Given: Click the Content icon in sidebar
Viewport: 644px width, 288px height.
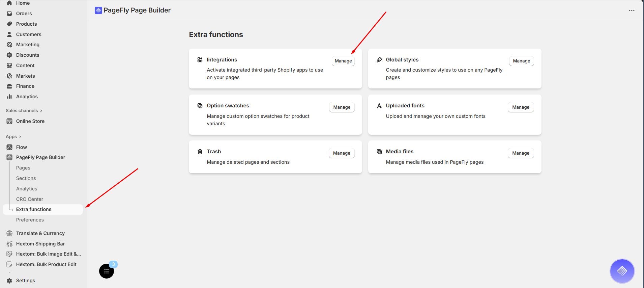Looking at the screenshot, I should click(9, 66).
